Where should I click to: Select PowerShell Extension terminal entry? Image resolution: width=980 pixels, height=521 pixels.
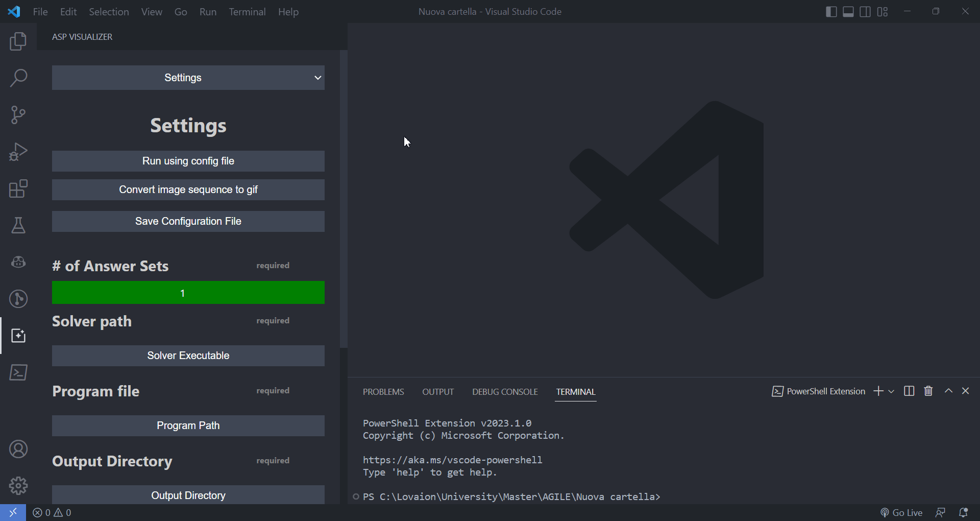(x=819, y=391)
